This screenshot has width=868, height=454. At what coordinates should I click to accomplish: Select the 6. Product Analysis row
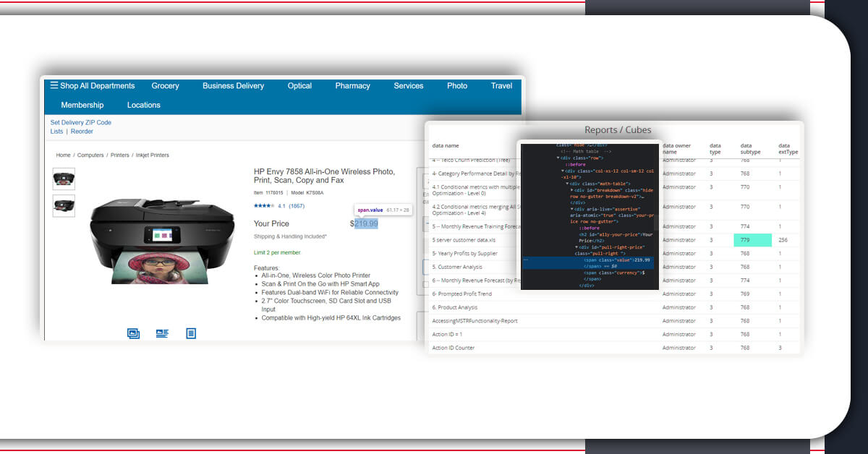[614, 307]
